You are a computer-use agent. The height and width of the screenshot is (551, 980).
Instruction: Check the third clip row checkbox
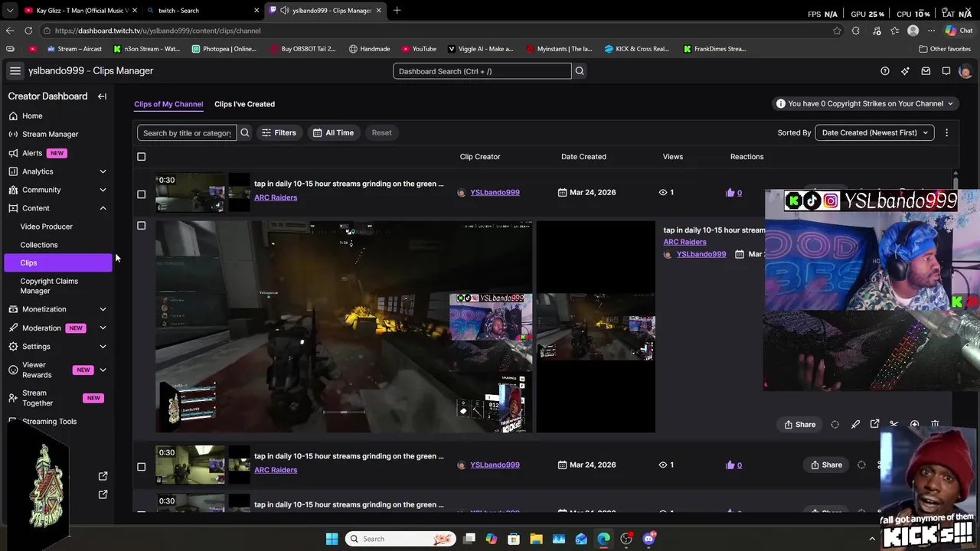click(x=141, y=467)
